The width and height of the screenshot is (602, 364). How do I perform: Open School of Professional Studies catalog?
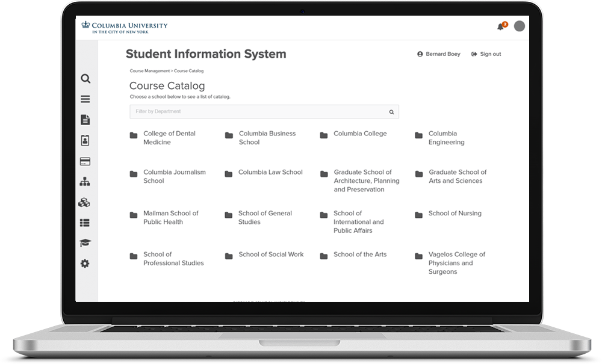coord(173,259)
